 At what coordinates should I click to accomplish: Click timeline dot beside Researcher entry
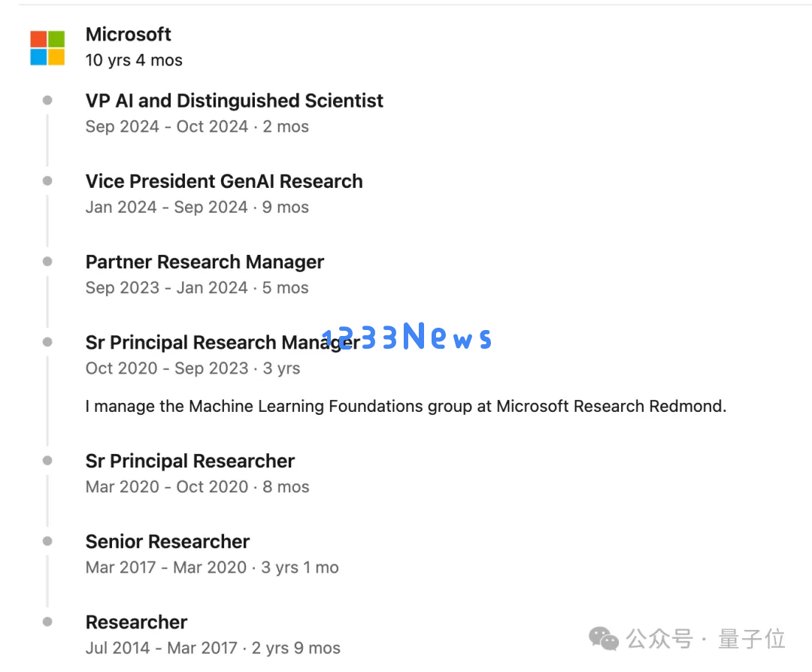[x=47, y=622]
